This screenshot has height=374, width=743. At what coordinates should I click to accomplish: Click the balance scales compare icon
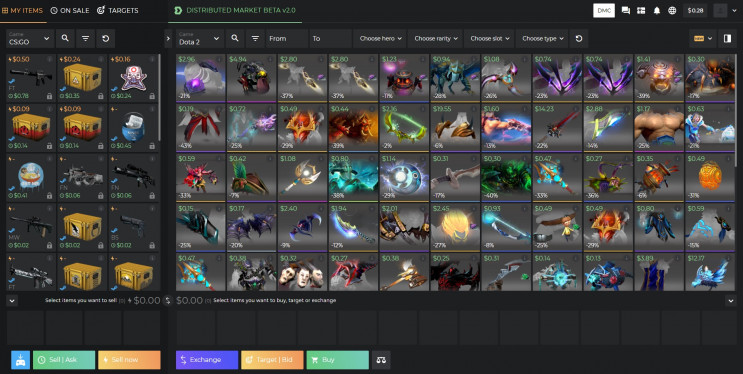[x=381, y=360]
